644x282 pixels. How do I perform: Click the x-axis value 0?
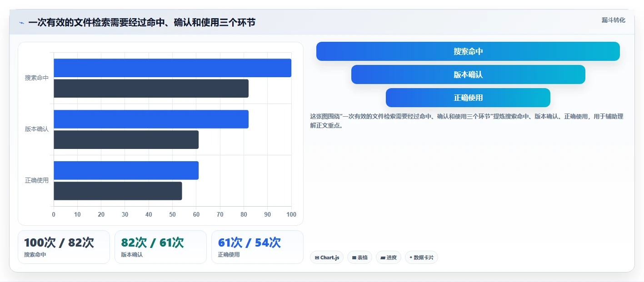pyautogui.click(x=54, y=214)
